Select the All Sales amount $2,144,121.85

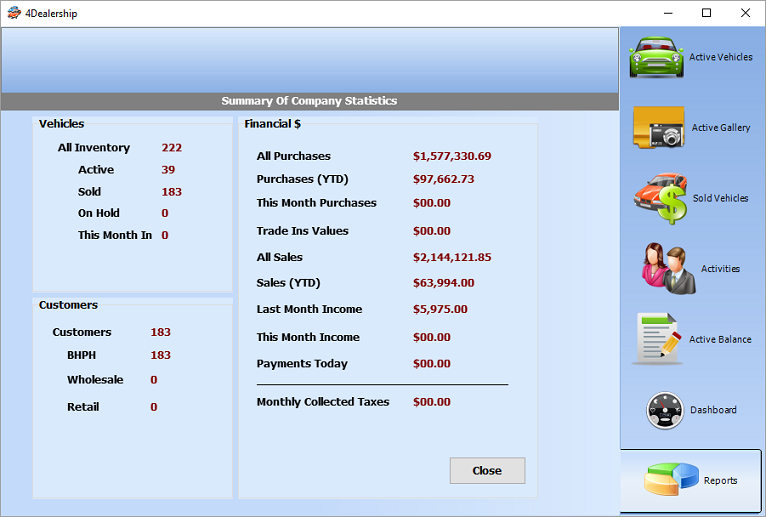tap(452, 257)
